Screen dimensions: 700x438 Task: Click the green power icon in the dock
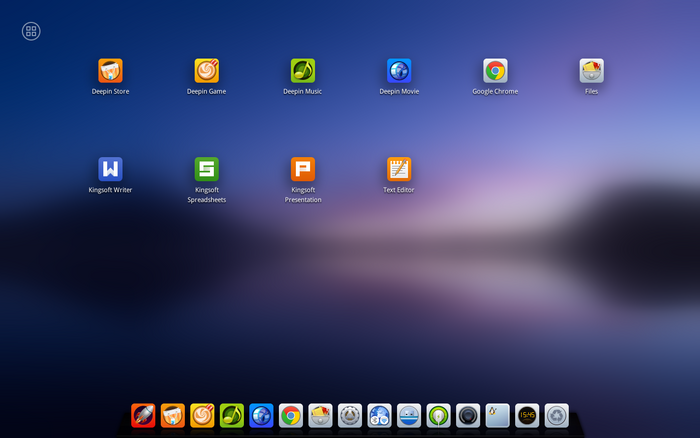click(438, 416)
